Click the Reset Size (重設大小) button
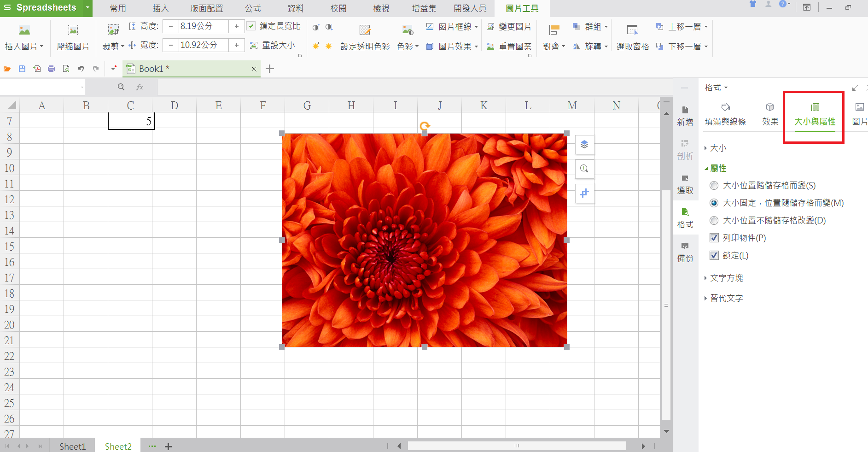Viewport: 868px width, 452px height. 272,45
